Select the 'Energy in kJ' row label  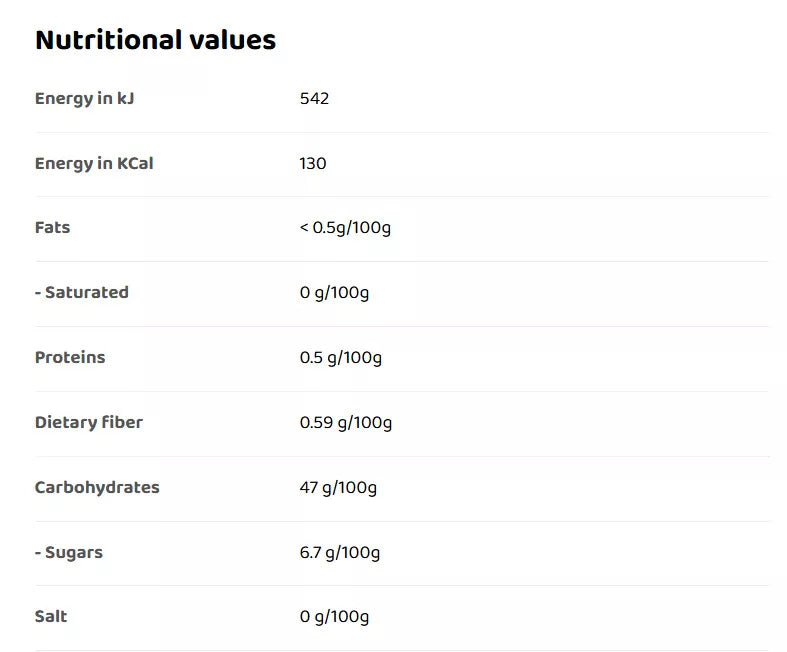pyautogui.click(x=84, y=98)
